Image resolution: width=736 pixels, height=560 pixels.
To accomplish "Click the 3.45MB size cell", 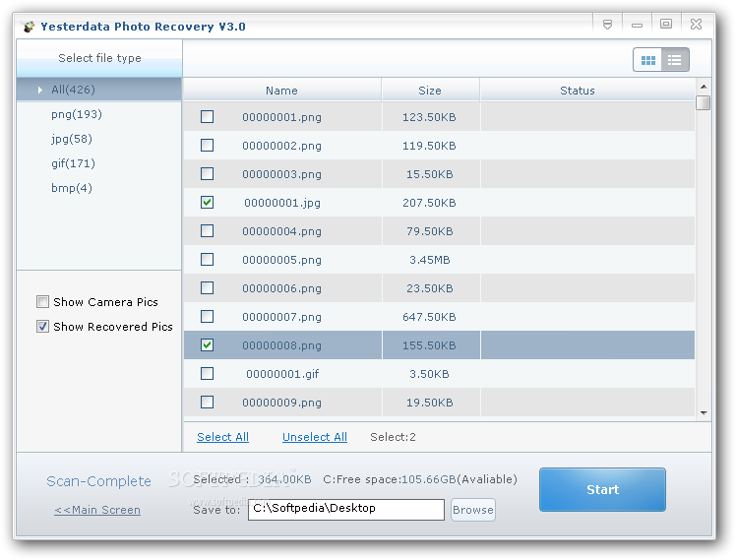I will click(429, 260).
